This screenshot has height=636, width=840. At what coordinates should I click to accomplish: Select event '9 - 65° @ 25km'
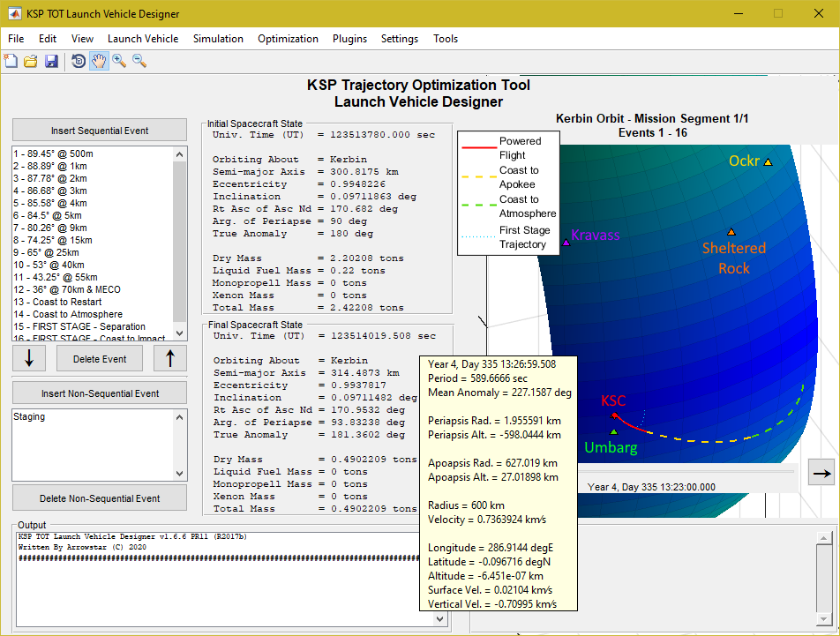pyautogui.click(x=93, y=252)
